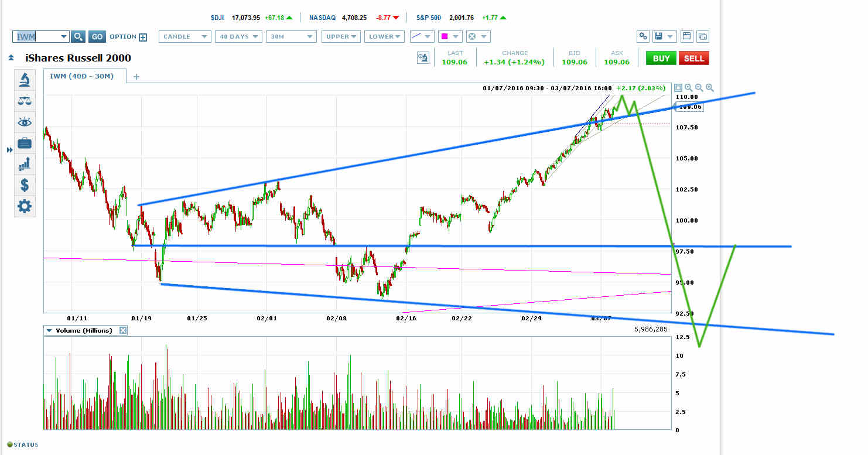This screenshot has height=455, width=868.
Task: Expand the left sidebar double arrow
Action: coord(9,150)
